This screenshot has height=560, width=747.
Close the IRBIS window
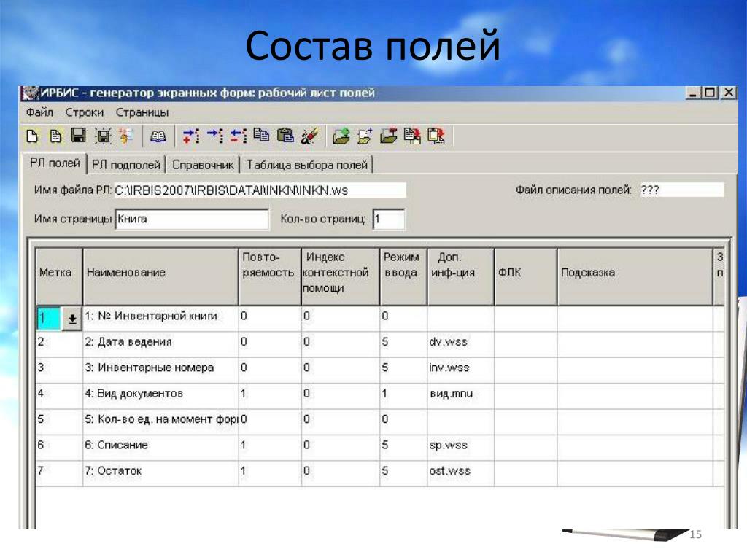pyautogui.click(x=729, y=93)
